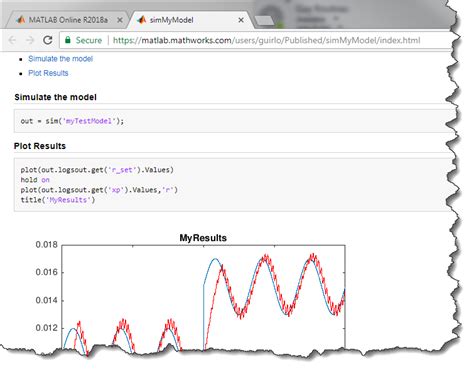Click the 0.014 y-axis label
The height and width of the screenshot is (372, 474).
47,300
